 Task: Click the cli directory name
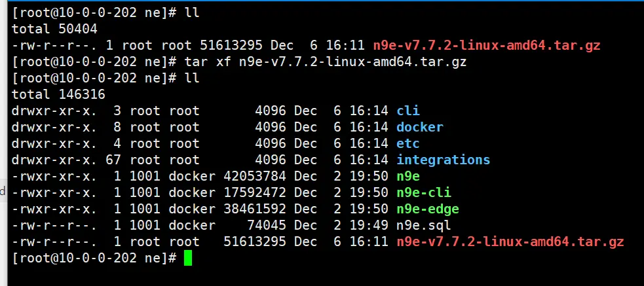coord(407,111)
